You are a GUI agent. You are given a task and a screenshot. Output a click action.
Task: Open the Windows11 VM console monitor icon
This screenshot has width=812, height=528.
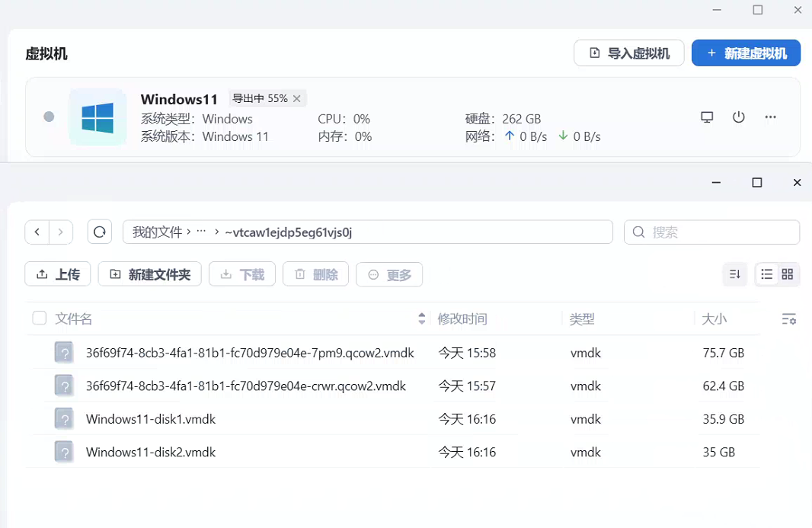(707, 117)
